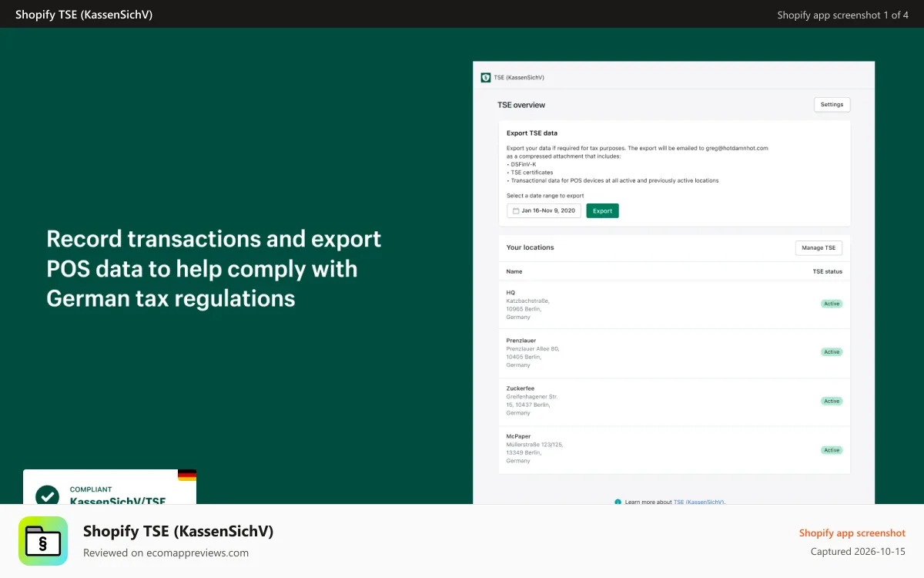This screenshot has height=578, width=924.
Task: Click the Active badge for Zuckerfee
Action: 832,402
